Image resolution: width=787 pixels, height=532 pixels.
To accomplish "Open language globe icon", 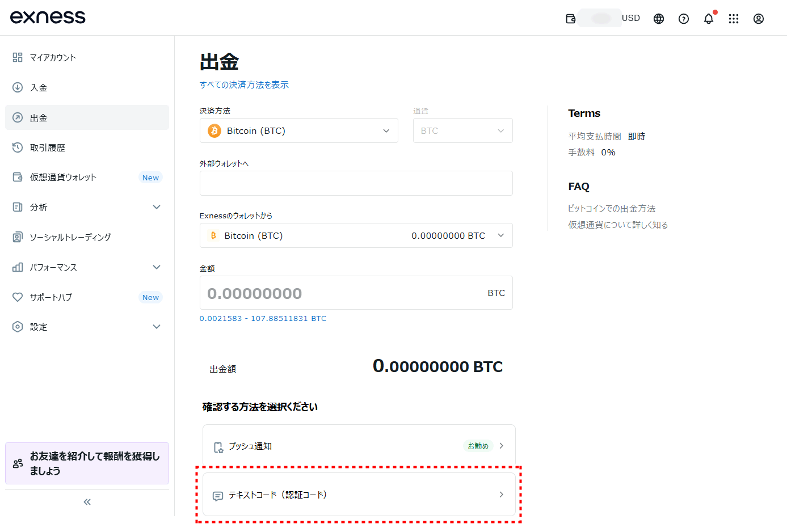I will 659,19.
